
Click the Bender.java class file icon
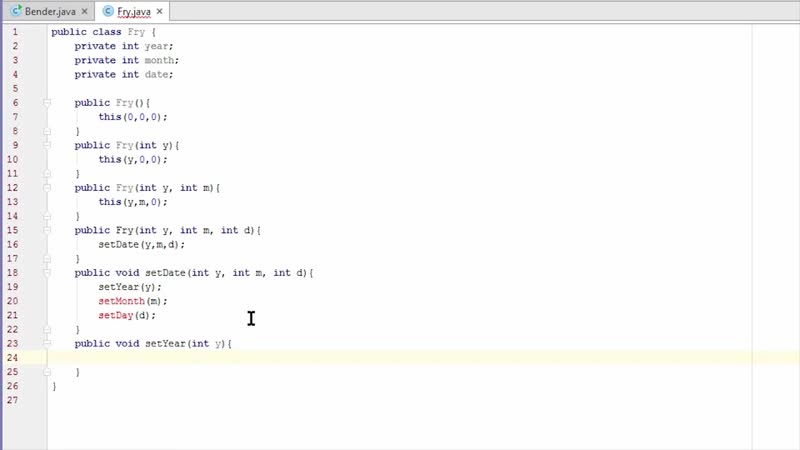[x=16, y=11]
